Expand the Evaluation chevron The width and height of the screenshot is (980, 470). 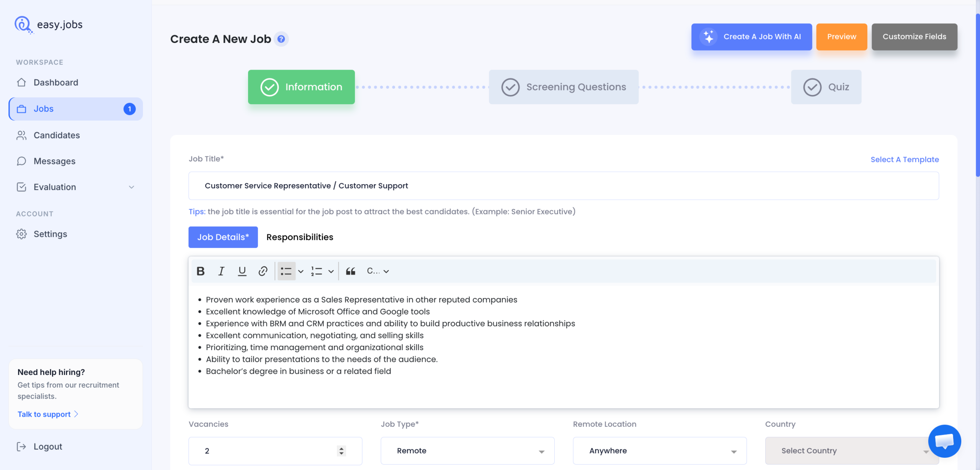(131, 187)
